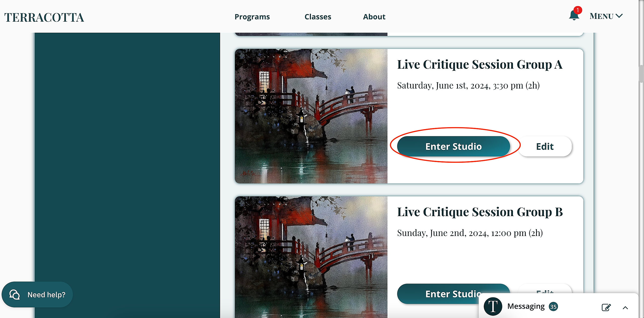Click the Live Critique Session Group A title
The height and width of the screenshot is (318, 644).
(x=480, y=65)
